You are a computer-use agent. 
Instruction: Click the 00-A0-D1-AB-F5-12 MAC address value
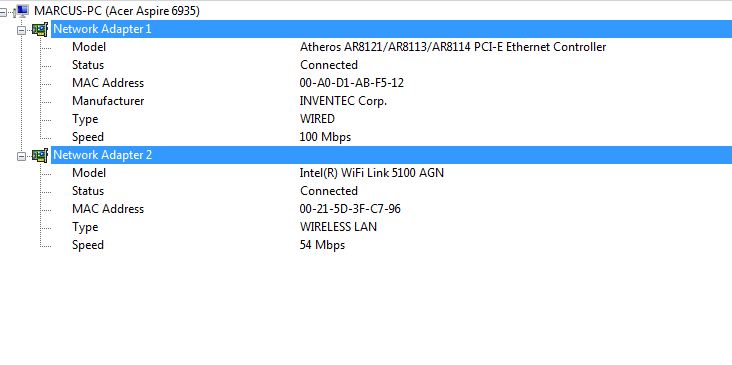352,83
